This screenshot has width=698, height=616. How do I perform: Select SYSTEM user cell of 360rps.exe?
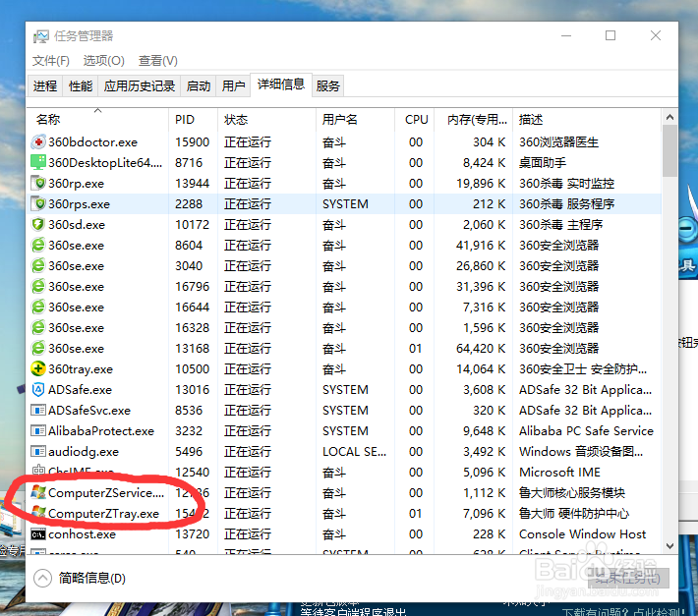345,204
